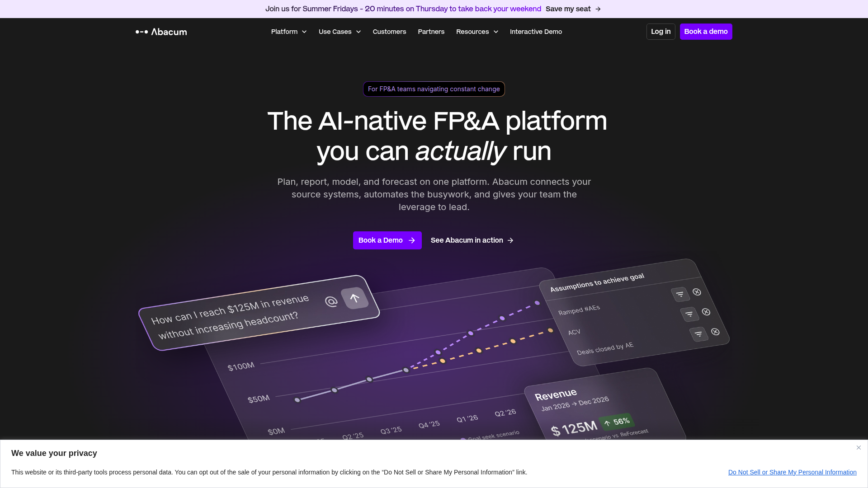This screenshot has width=868, height=488.
Task: Open Do Not Sell or Share My Personal Information
Action: 792,472
